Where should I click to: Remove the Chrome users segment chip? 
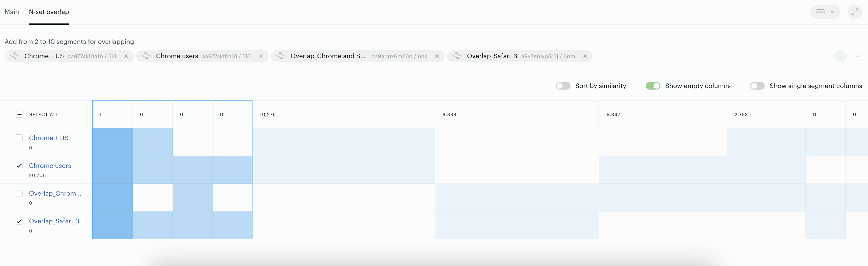click(260, 56)
